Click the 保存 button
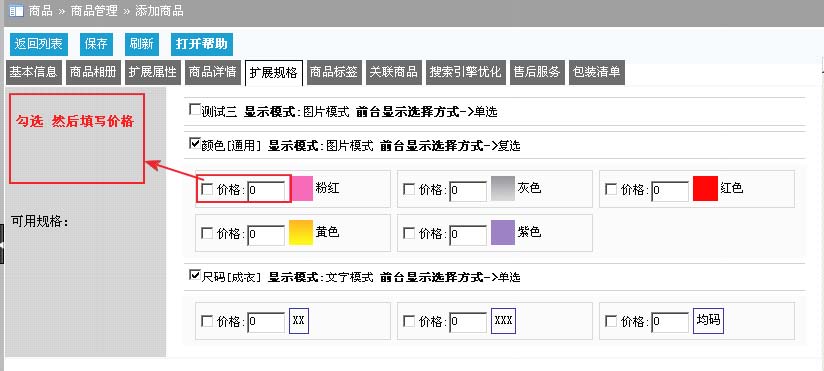The image size is (824, 371). pyautogui.click(x=96, y=44)
